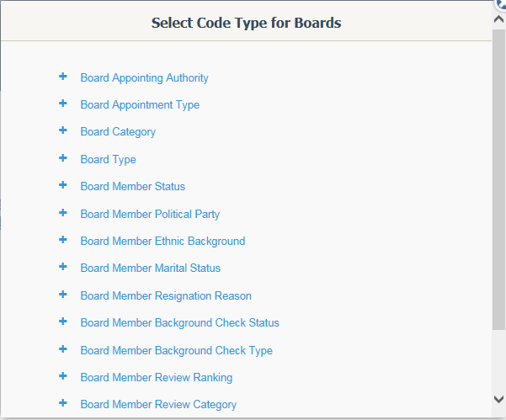Click plus icon beside Board Appointment Type
The height and width of the screenshot is (420, 506).
63,104
